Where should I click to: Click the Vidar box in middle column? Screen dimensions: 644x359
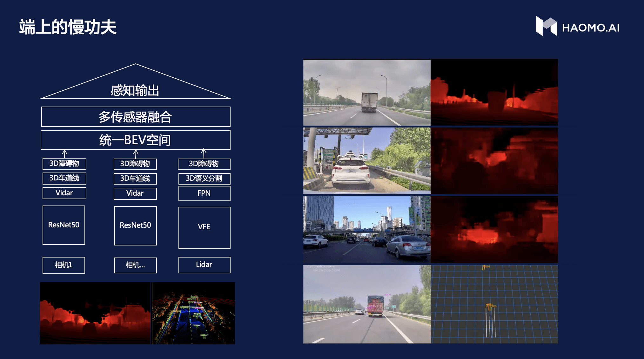135,193
